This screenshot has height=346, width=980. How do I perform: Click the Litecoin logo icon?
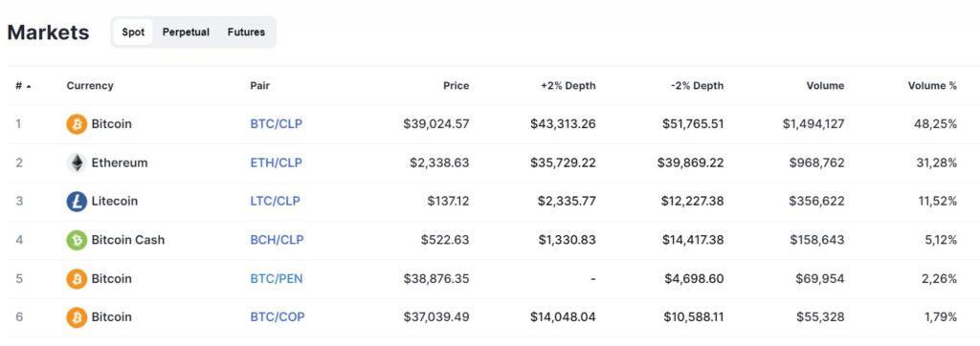click(x=77, y=201)
